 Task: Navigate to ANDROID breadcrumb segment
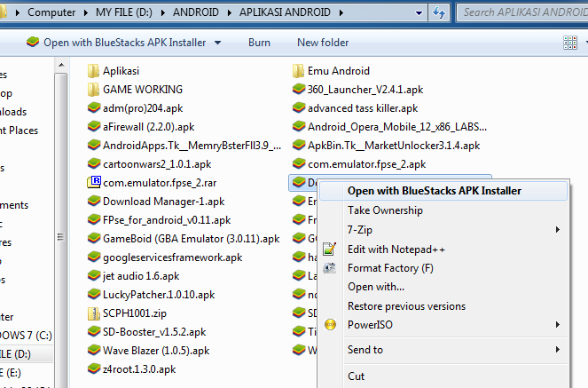pyautogui.click(x=196, y=12)
